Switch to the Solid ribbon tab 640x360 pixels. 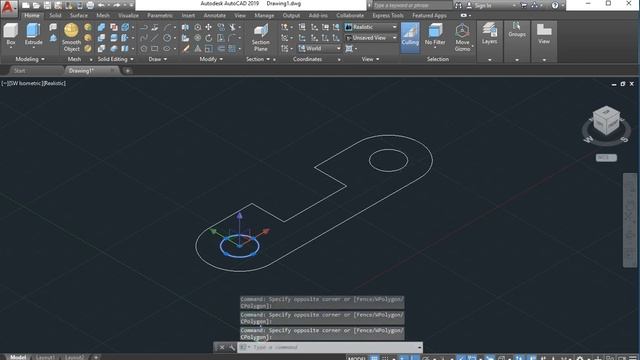(x=55, y=16)
